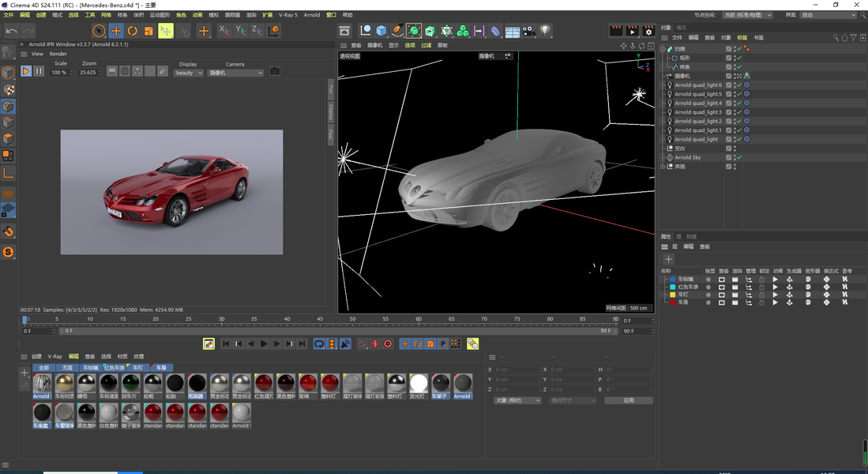
Task: Click the IPR Zoom value field
Action: (x=88, y=73)
